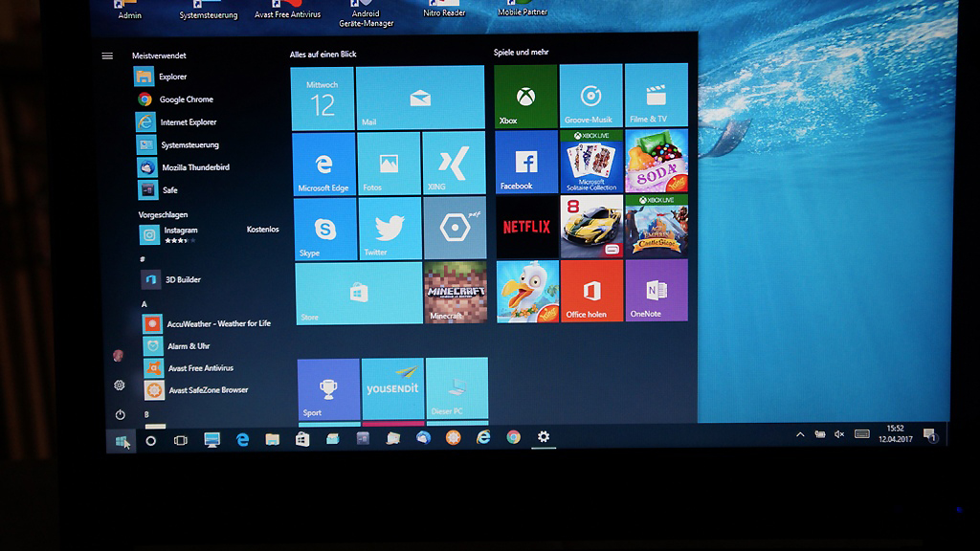Click the Alles auf einen Blick group title
Image resolution: width=980 pixels, height=551 pixels.
(x=323, y=55)
